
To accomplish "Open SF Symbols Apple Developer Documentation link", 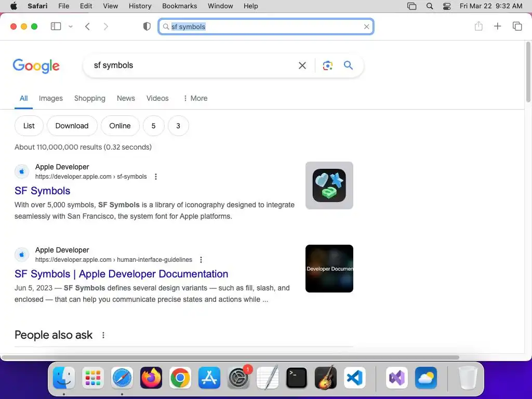I will point(121,274).
